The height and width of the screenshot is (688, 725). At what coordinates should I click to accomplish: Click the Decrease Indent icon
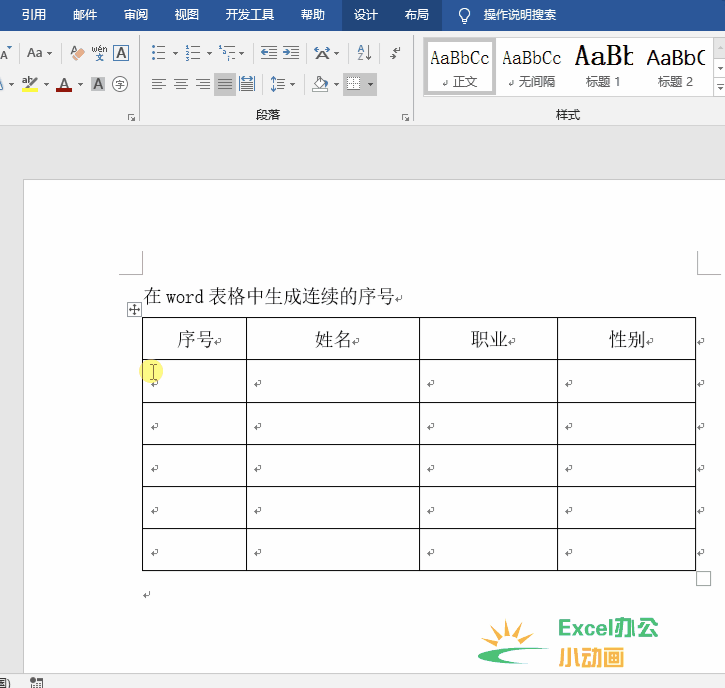pyautogui.click(x=269, y=53)
